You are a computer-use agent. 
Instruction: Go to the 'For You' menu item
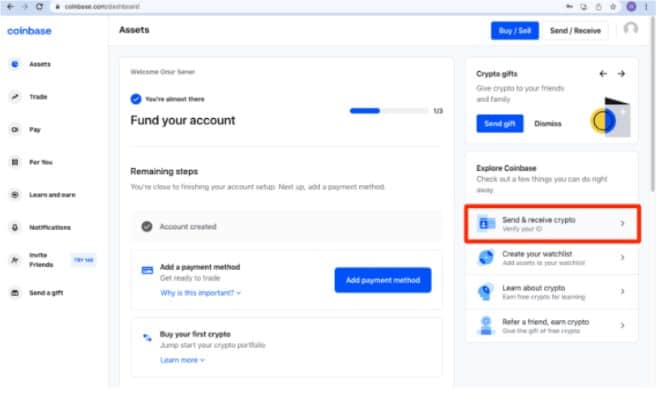[x=41, y=162]
